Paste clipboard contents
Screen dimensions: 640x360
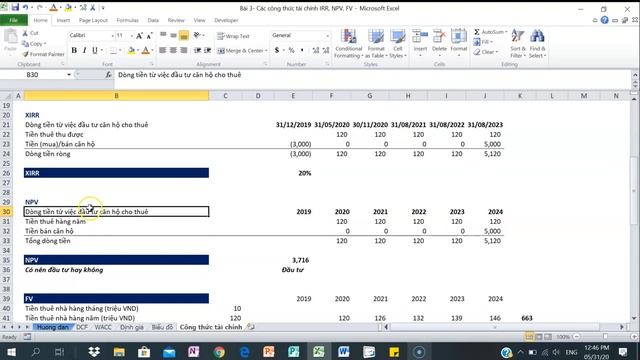[x=10, y=41]
